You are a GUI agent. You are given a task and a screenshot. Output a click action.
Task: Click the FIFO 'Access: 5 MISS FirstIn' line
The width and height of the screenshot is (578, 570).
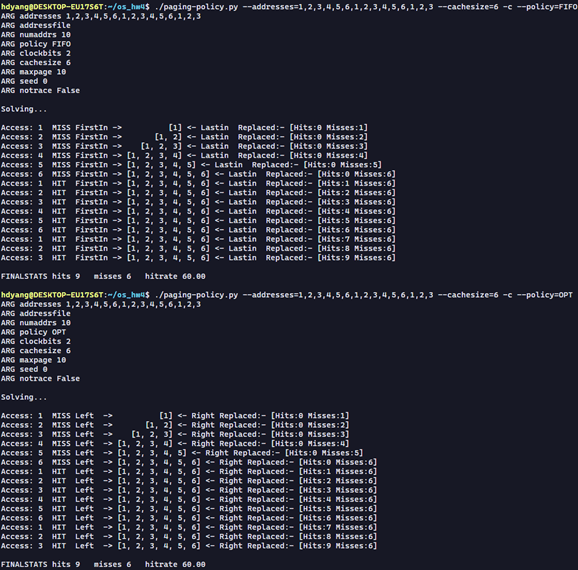click(x=191, y=165)
